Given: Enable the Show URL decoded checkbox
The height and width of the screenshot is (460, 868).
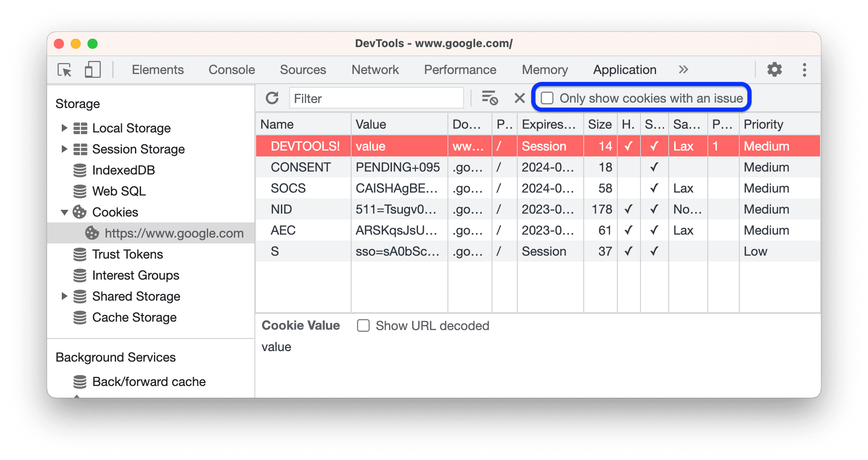Looking at the screenshot, I should point(363,325).
